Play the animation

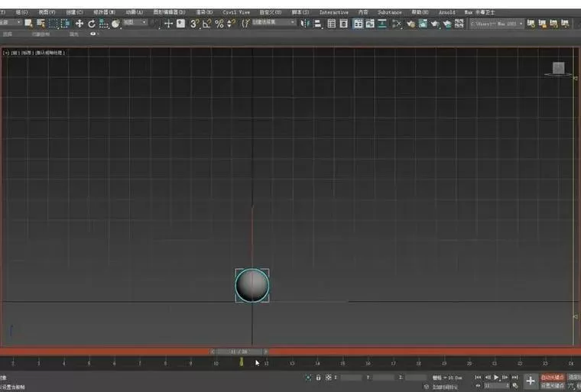click(x=496, y=377)
